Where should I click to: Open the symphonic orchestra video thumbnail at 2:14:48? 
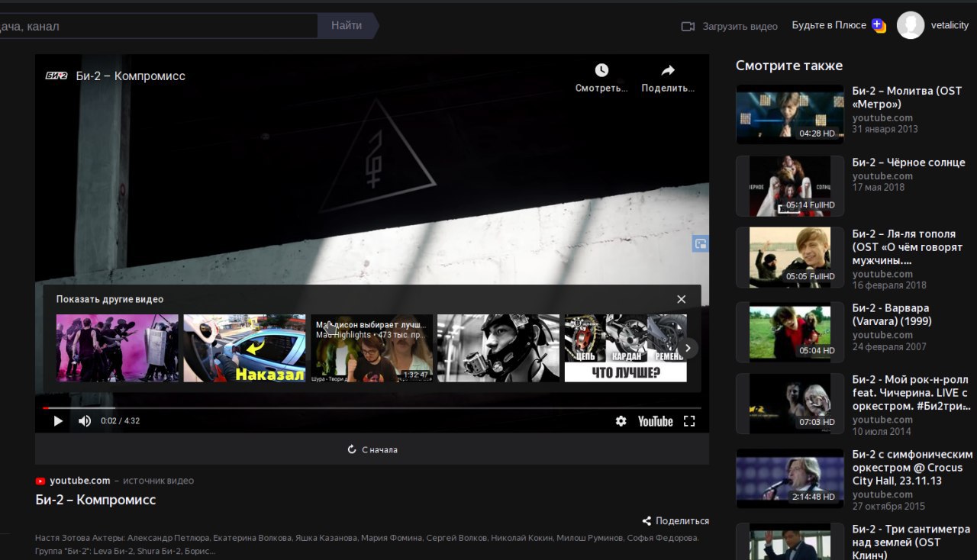click(x=790, y=478)
